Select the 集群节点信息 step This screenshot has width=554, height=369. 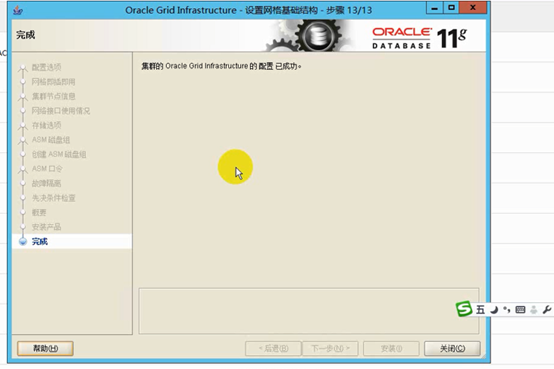53,96
